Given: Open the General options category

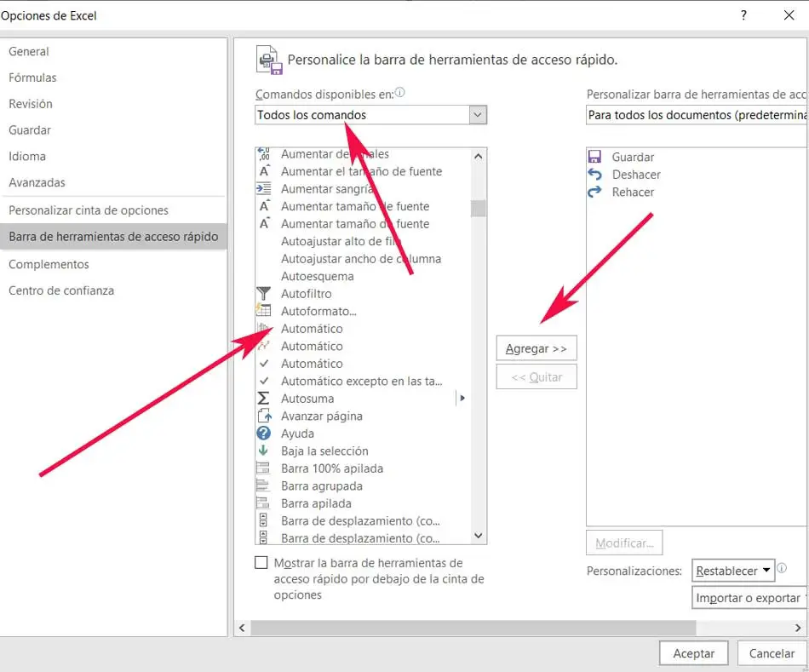Looking at the screenshot, I should coord(113,51).
